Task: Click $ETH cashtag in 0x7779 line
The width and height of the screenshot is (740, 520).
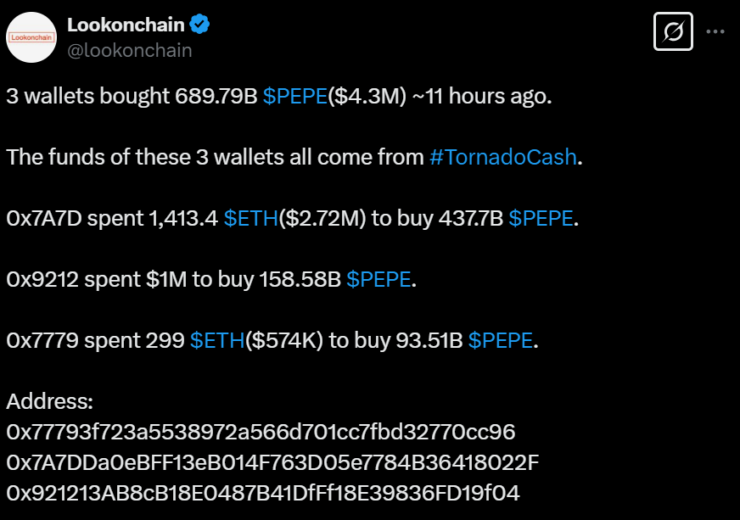Action: (217, 340)
